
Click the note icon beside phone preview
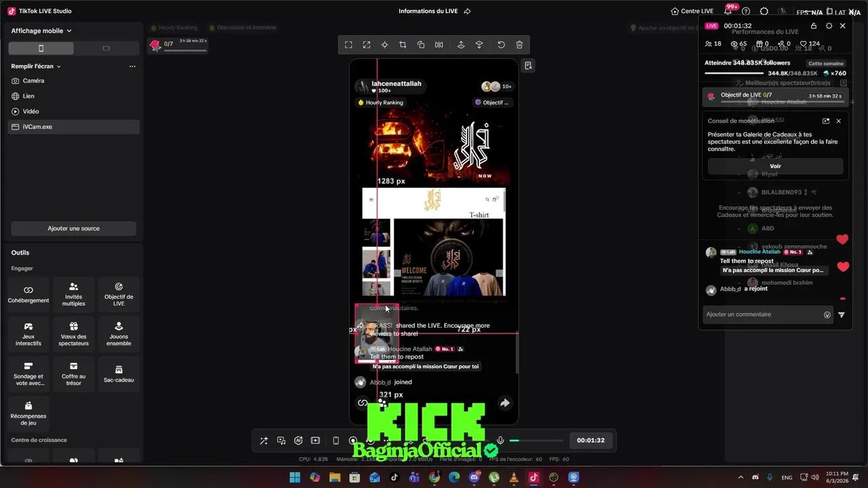528,66
